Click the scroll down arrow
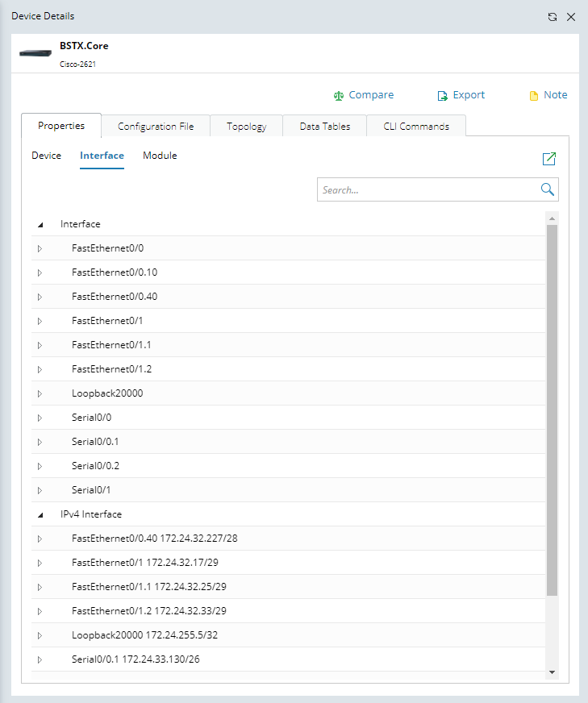 [553, 672]
